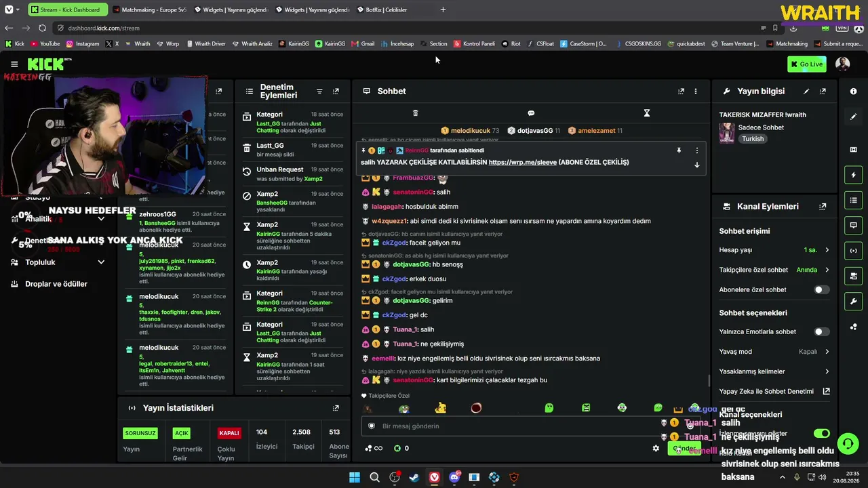This screenshot has height=488, width=868.
Task: Pop out the Sohbet chat panel
Action: pos(682,91)
